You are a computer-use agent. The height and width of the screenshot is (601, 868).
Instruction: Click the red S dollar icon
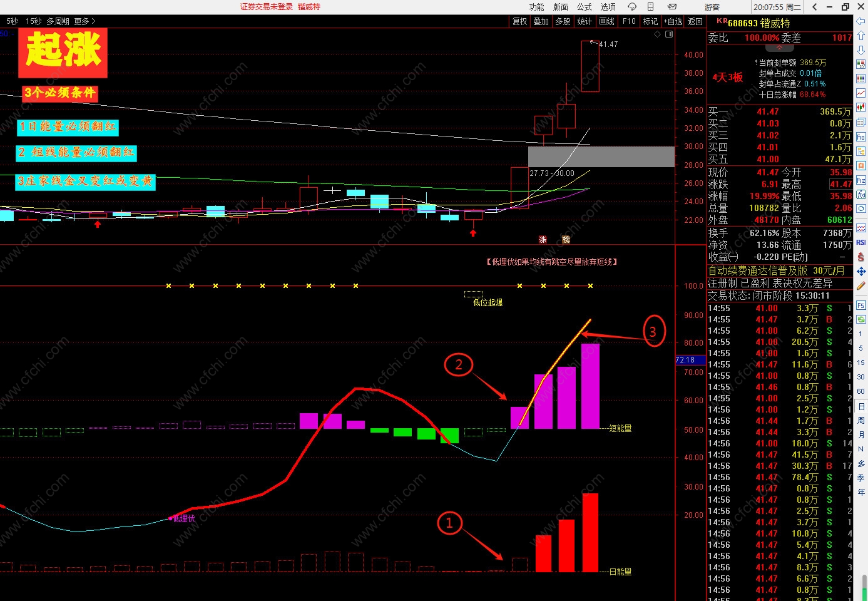click(x=861, y=257)
